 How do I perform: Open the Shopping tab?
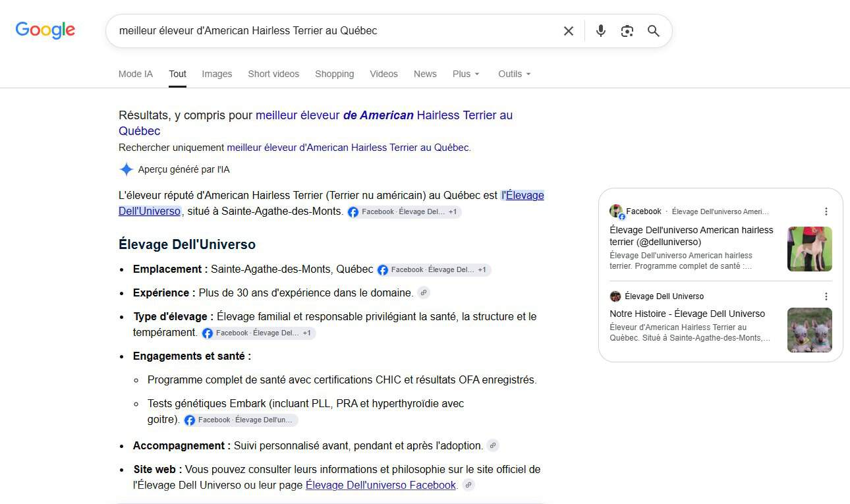click(x=334, y=74)
